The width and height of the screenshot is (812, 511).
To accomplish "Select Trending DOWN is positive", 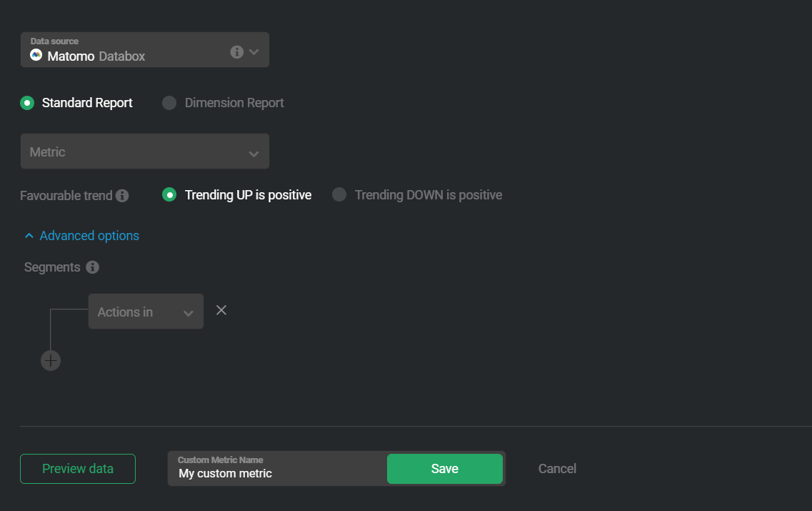I will pos(339,195).
